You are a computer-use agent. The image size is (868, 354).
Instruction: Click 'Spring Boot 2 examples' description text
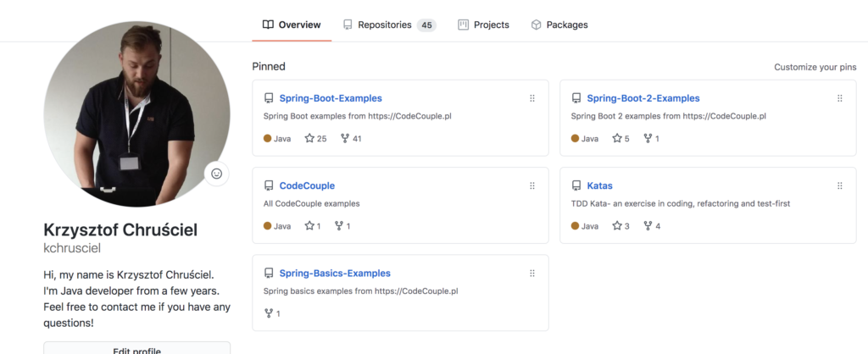[x=668, y=116]
